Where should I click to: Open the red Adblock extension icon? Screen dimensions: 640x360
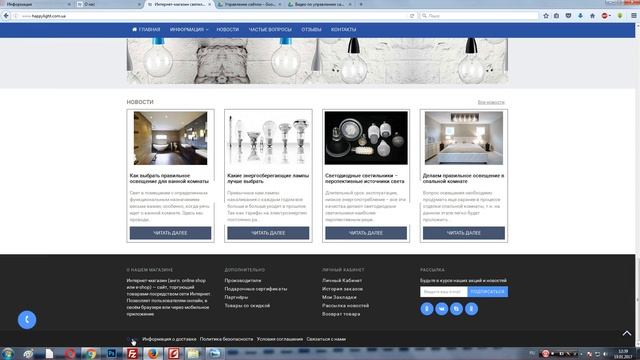pyautogui.click(x=605, y=16)
